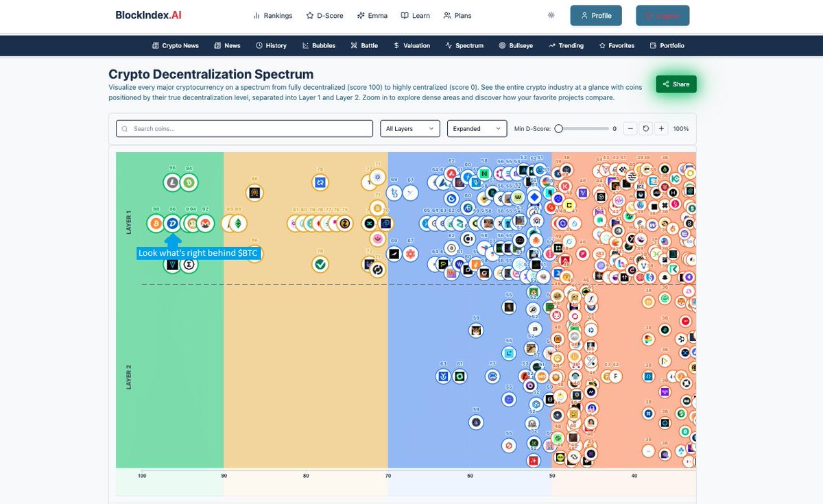The height and width of the screenshot is (504, 823).
Task: Open the Ethereum Classic bubble scored 88
Action: pyautogui.click(x=238, y=224)
